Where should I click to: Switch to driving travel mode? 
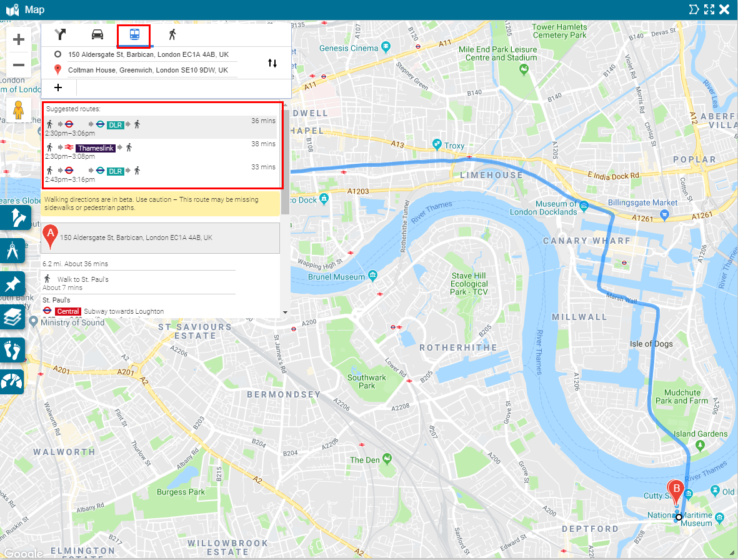click(97, 34)
